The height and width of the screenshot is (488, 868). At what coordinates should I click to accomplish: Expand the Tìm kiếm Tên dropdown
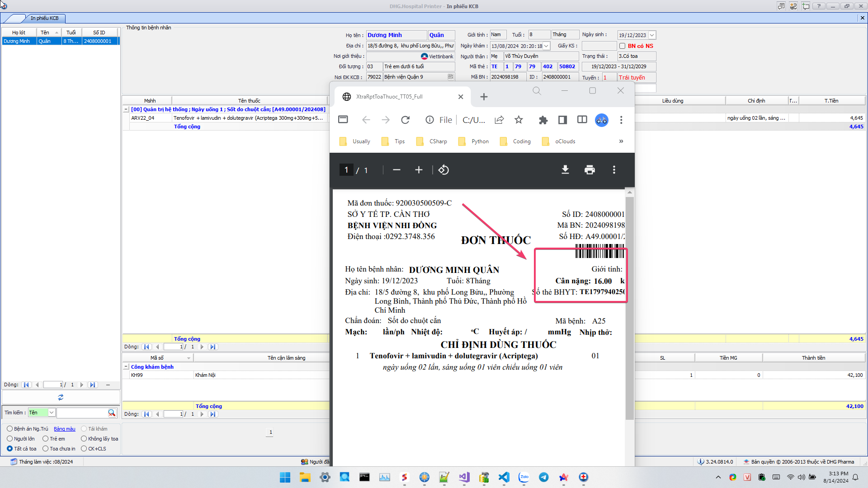(x=52, y=413)
